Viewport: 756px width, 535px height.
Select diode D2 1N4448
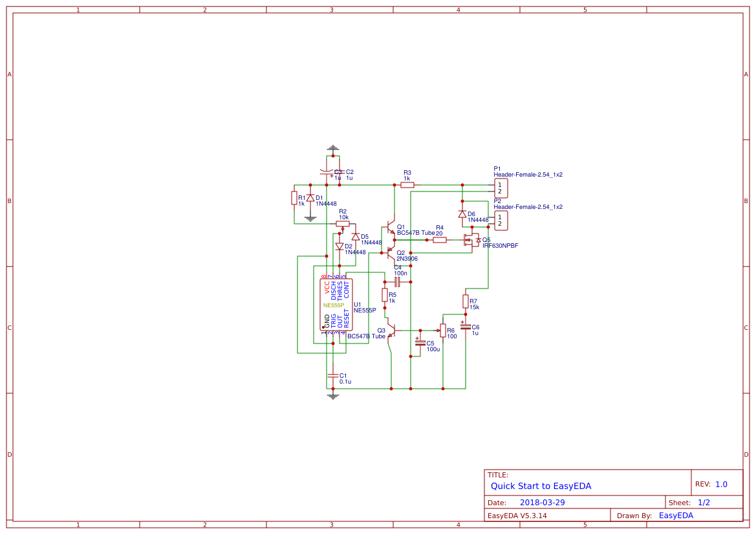pyautogui.click(x=340, y=246)
